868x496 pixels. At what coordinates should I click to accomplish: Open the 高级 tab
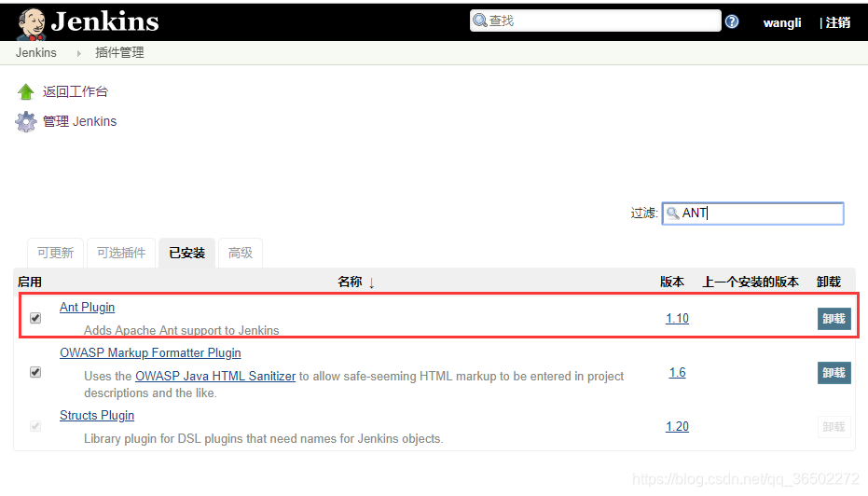click(241, 253)
